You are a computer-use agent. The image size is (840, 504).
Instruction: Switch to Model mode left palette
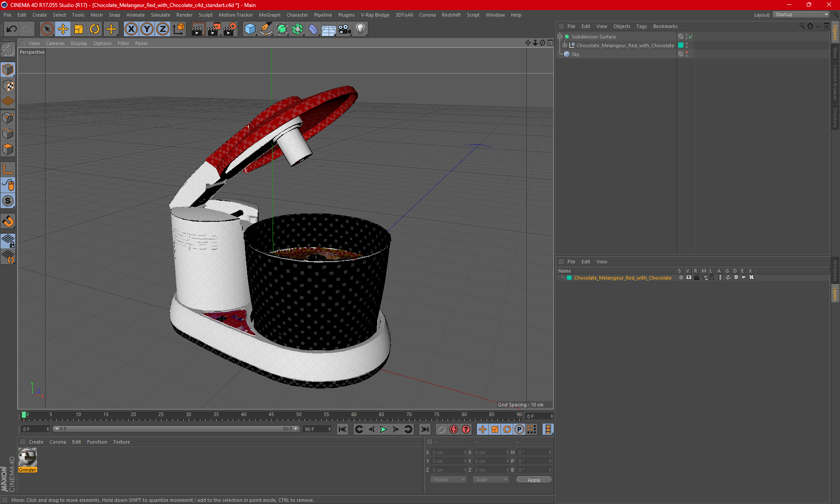click(8, 70)
